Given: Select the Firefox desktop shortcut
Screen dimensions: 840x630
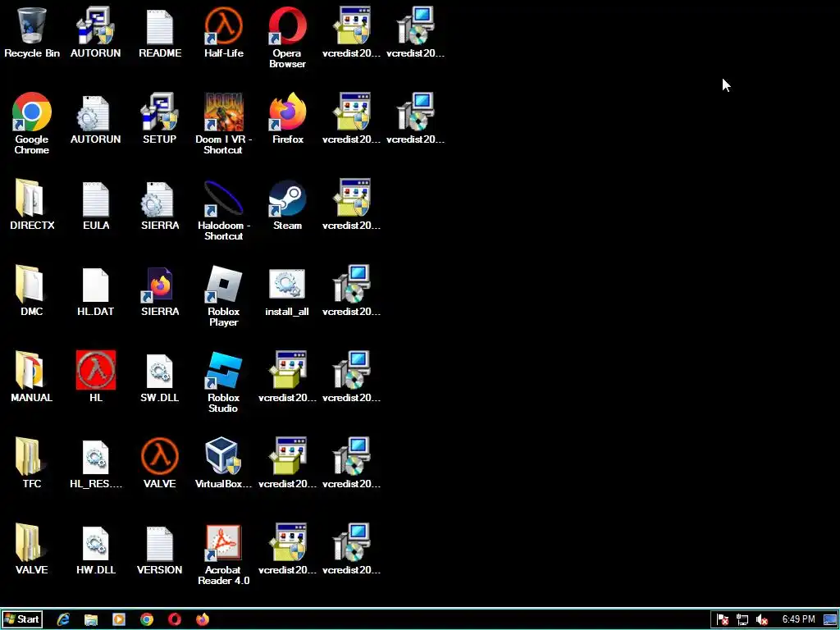Looking at the screenshot, I should point(287,118).
